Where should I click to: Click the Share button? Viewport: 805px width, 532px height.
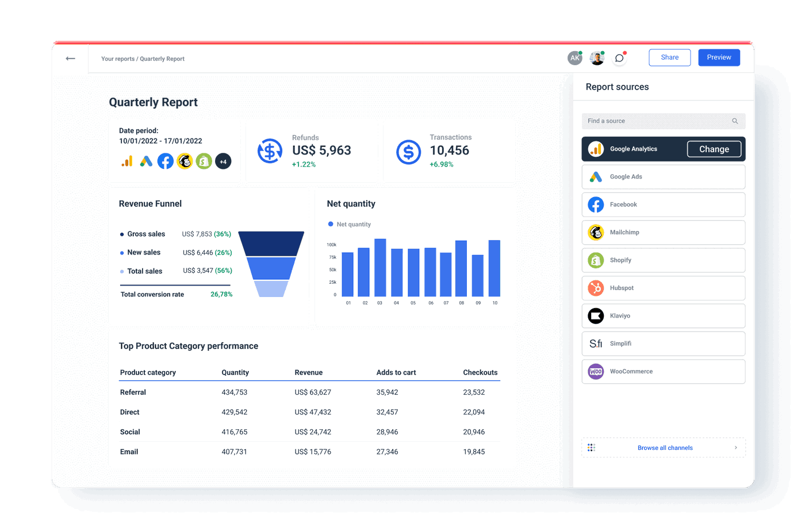click(x=669, y=57)
